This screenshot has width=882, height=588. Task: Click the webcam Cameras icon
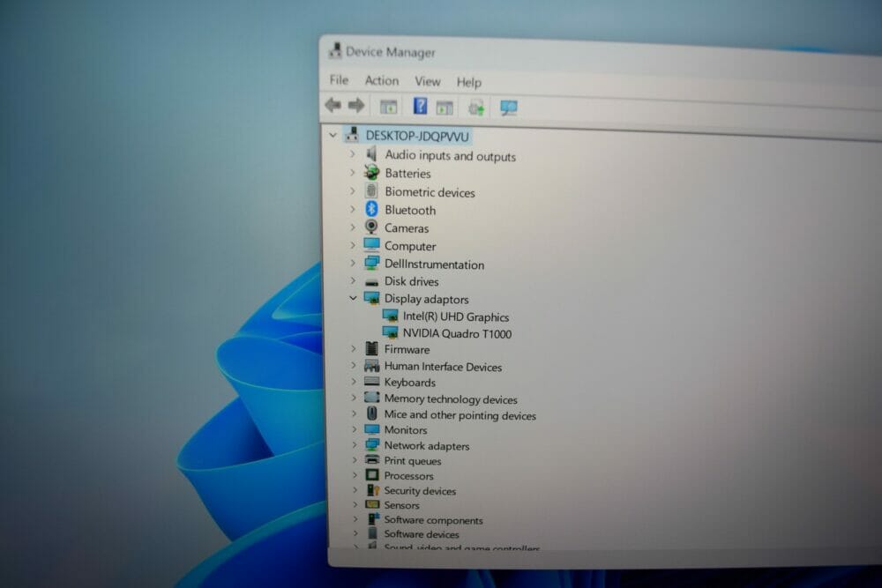tap(371, 227)
